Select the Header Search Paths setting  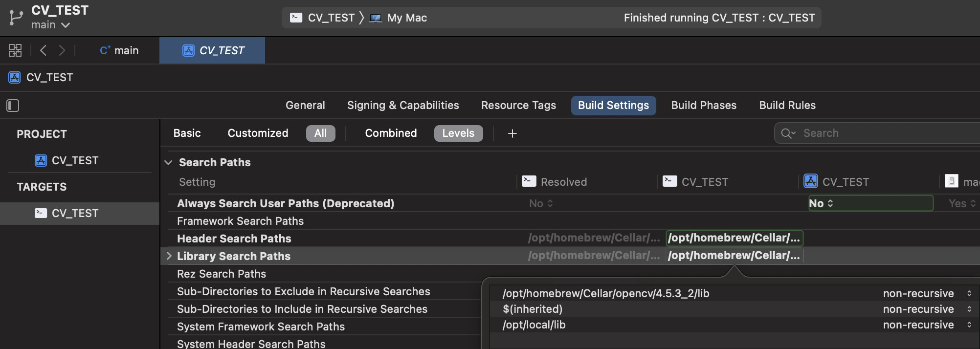click(x=234, y=239)
